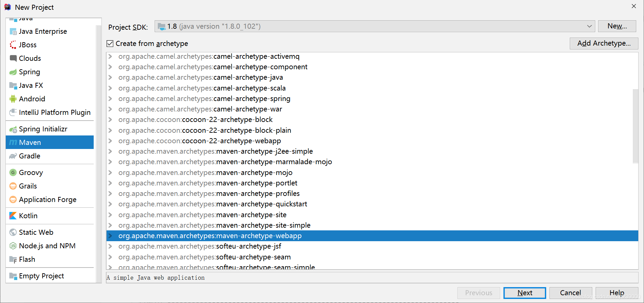644x303 pixels.
Task: Click the Gradle elephant icon
Action: [x=13, y=156]
